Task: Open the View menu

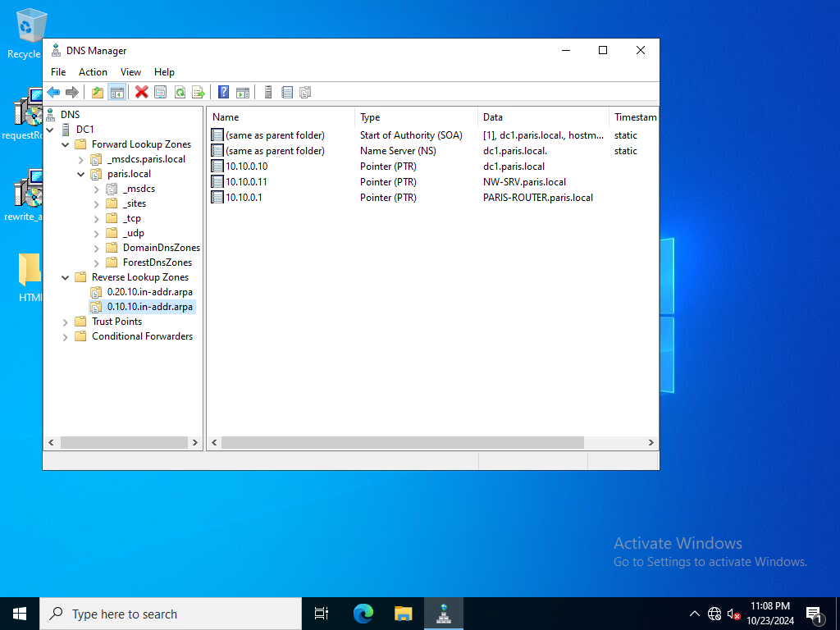Action: pos(130,72)
